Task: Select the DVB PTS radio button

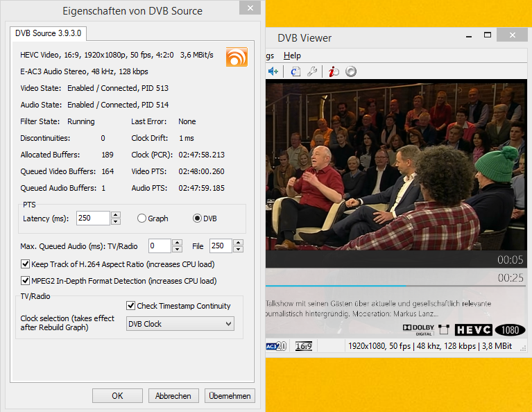Action: point(198,218)
